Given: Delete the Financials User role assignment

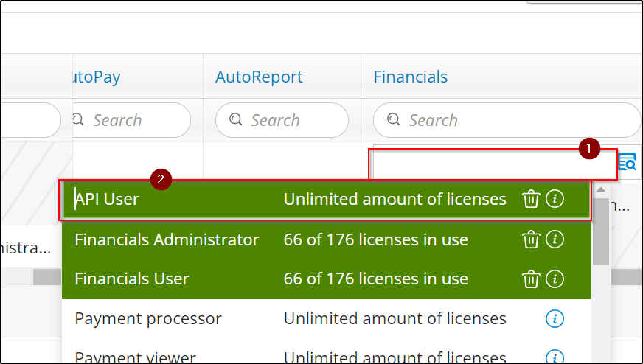Looking at the screenshot, I should point(531,279).
